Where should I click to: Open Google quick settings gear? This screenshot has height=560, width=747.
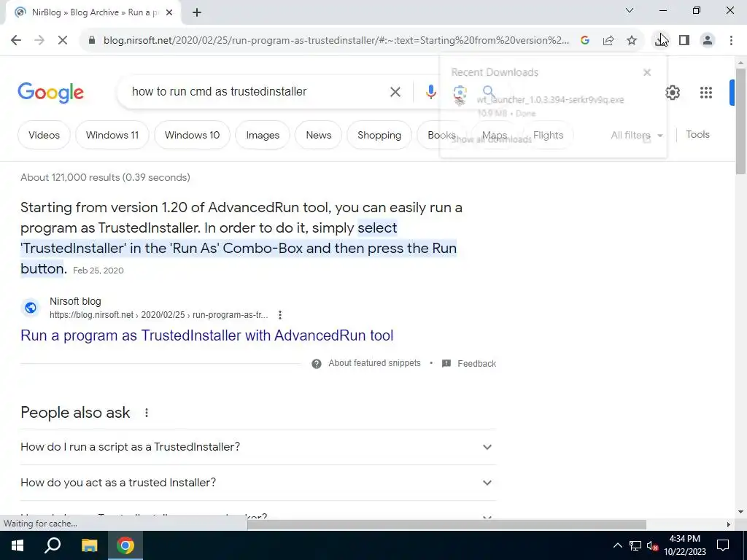point(672,93)
